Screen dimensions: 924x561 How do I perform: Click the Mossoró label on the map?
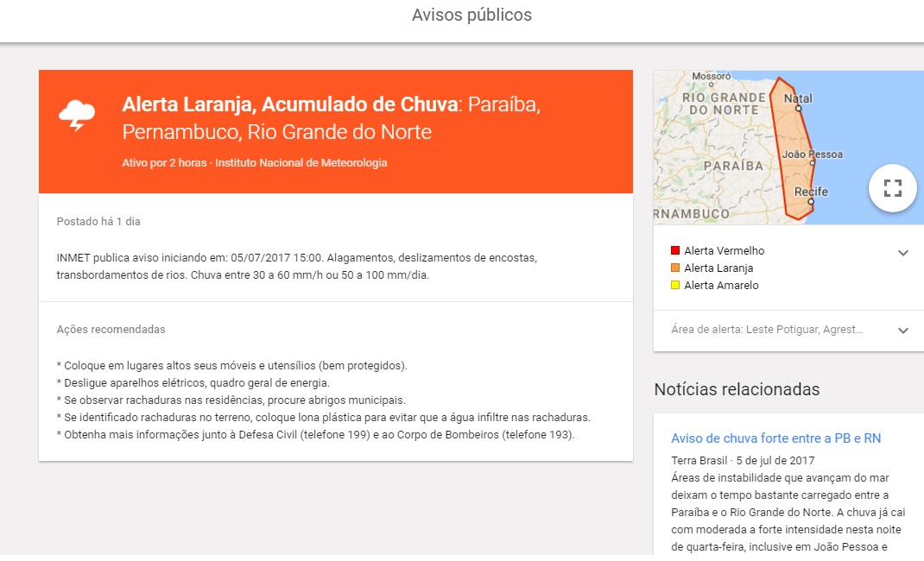(712, 76)
